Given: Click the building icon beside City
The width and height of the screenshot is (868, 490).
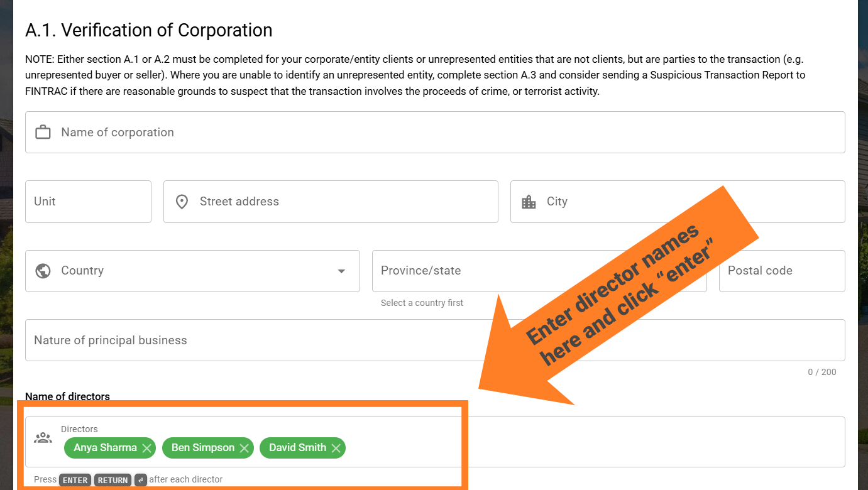Looking at the screenshot, I should (529, 202).
